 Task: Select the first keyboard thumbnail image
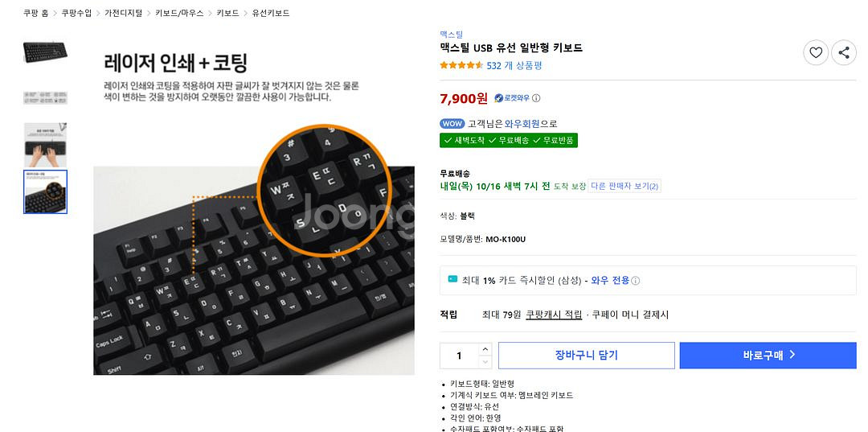(45, 51)
